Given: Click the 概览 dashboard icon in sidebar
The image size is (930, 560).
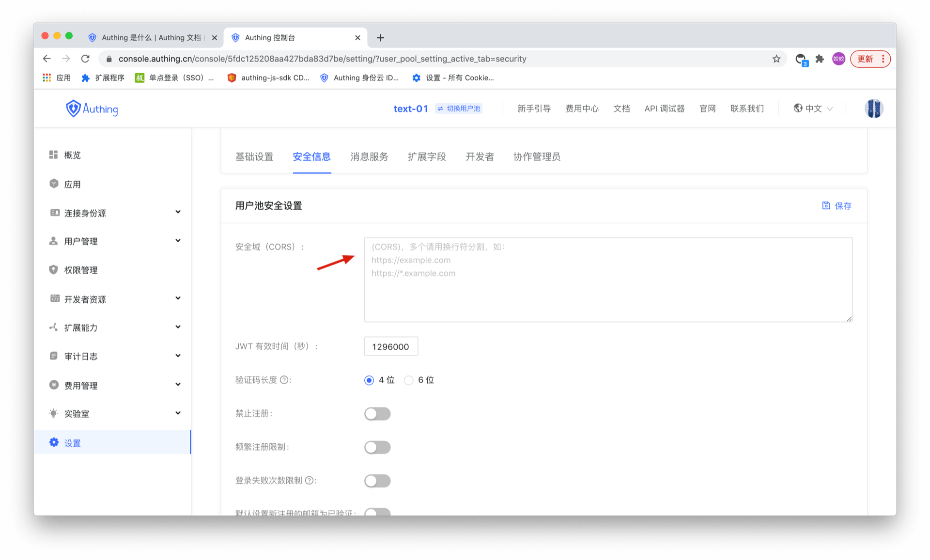Looking at the screenshot, I should [x=53, y=155].
